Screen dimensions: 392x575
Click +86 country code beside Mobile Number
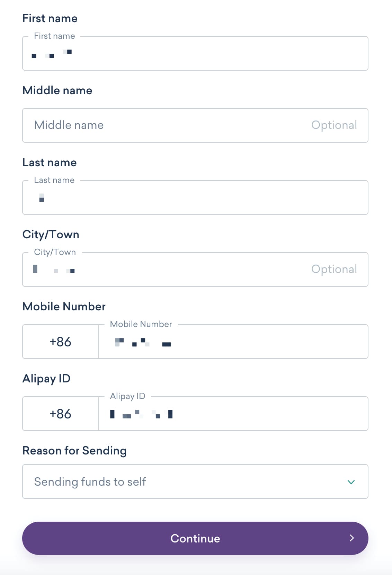[x=61, y=342]
